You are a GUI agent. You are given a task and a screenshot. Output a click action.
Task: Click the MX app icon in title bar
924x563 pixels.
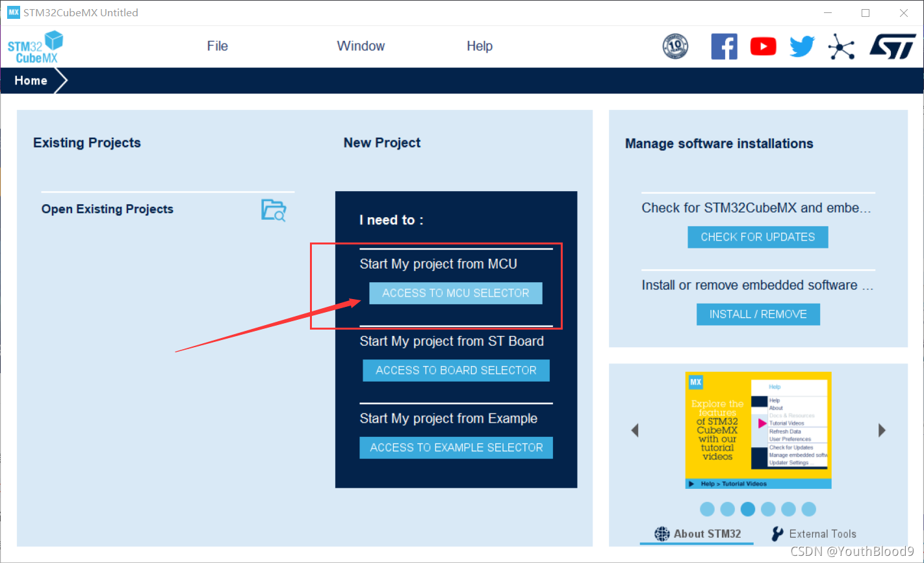[x=13, y=12]
